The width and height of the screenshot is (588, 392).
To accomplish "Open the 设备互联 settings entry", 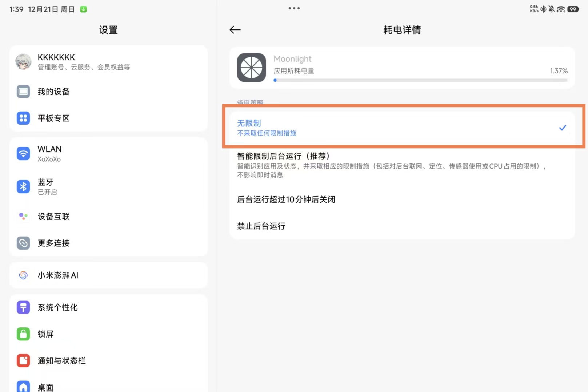I will pos(108,217).
